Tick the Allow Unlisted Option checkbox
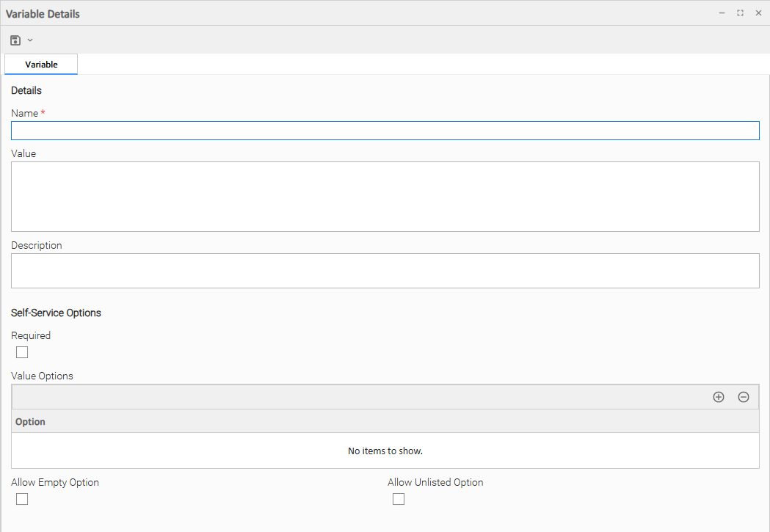Screen dimensions: 770x532 (x=399, y=499)
